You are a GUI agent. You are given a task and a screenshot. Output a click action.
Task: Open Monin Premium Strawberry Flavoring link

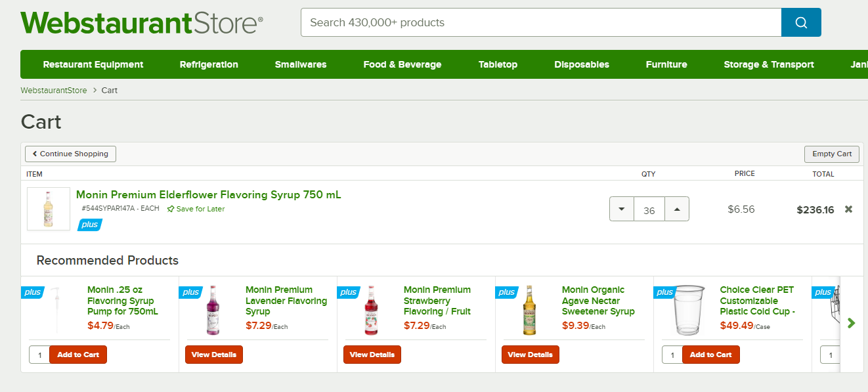coord(437,301)
